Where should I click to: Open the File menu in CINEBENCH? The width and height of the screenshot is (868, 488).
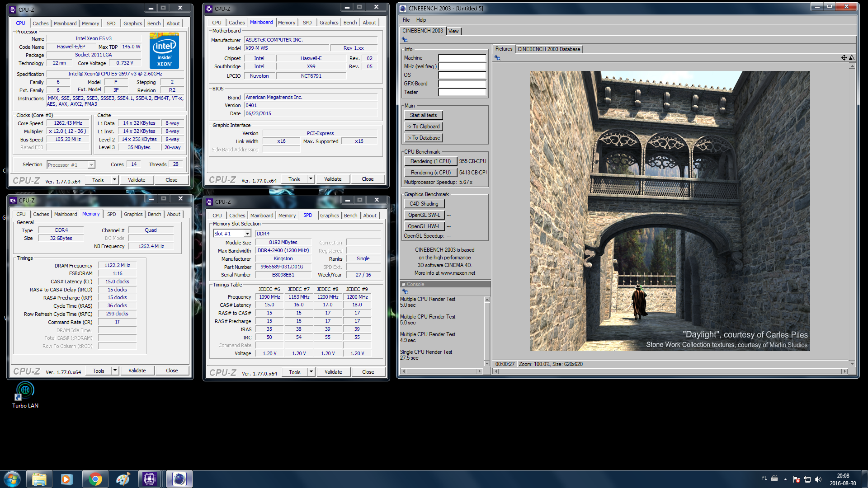click(406, 20)
